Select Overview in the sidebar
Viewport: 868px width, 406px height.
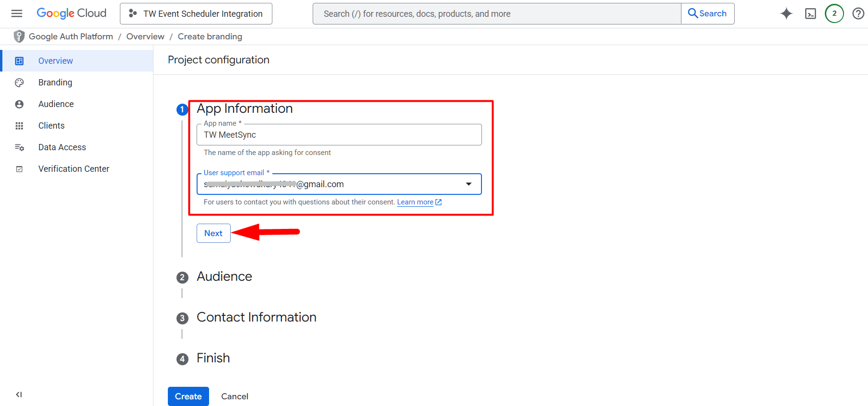pos(77,61)
